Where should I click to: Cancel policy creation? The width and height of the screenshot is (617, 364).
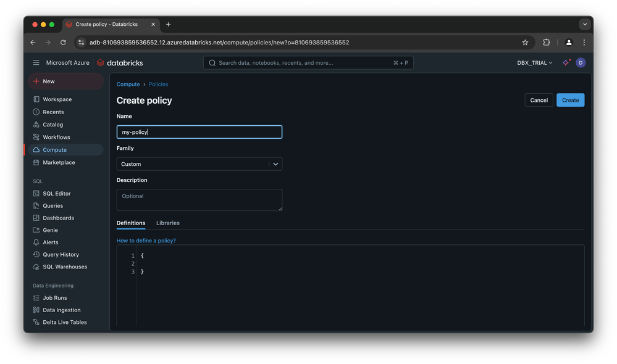tap(539, 100)
